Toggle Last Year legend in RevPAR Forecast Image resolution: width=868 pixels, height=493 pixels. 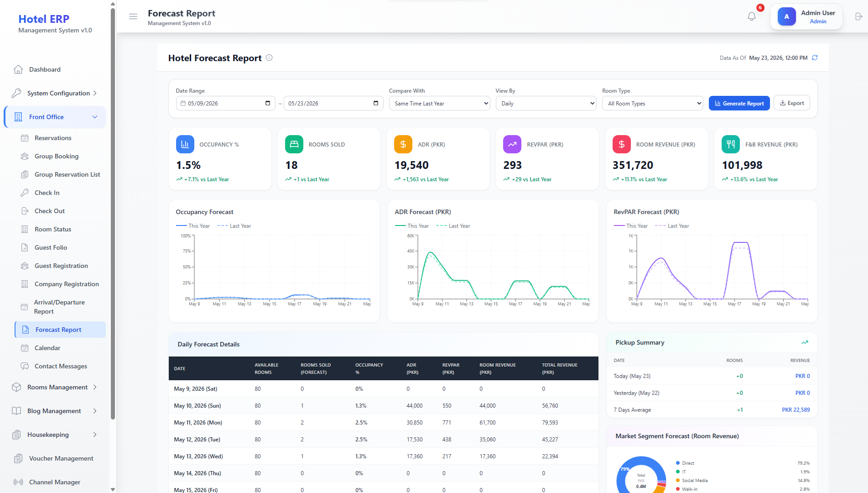672,226
